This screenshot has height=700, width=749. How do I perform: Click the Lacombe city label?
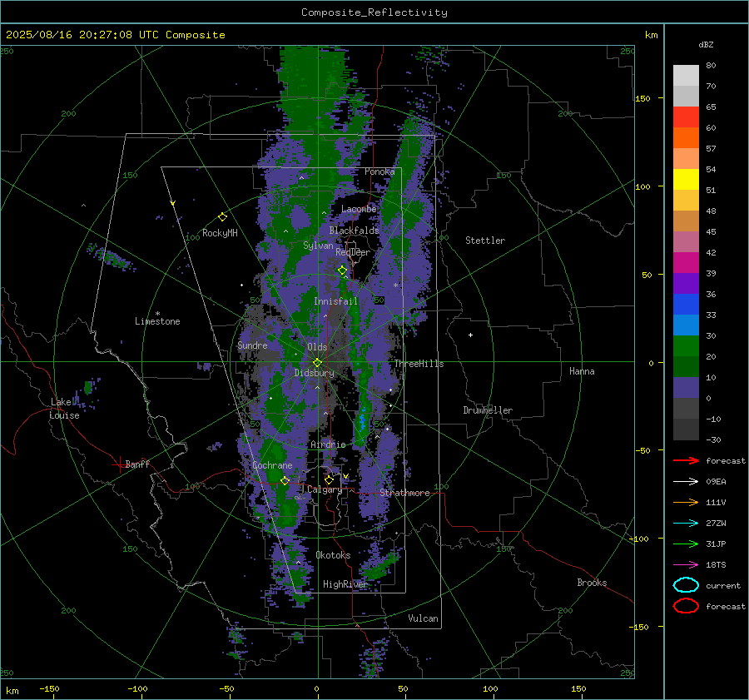click(x=359, y=209)
